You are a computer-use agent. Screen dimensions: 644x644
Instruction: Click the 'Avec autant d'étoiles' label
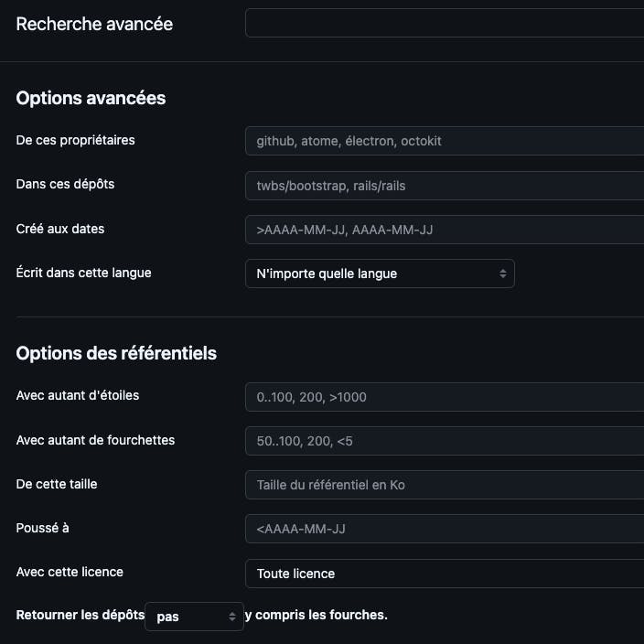(x=78, y=395)
